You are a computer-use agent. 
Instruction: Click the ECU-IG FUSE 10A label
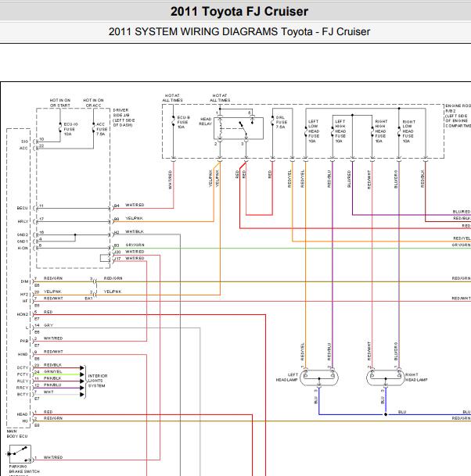[x=70, y=129]
